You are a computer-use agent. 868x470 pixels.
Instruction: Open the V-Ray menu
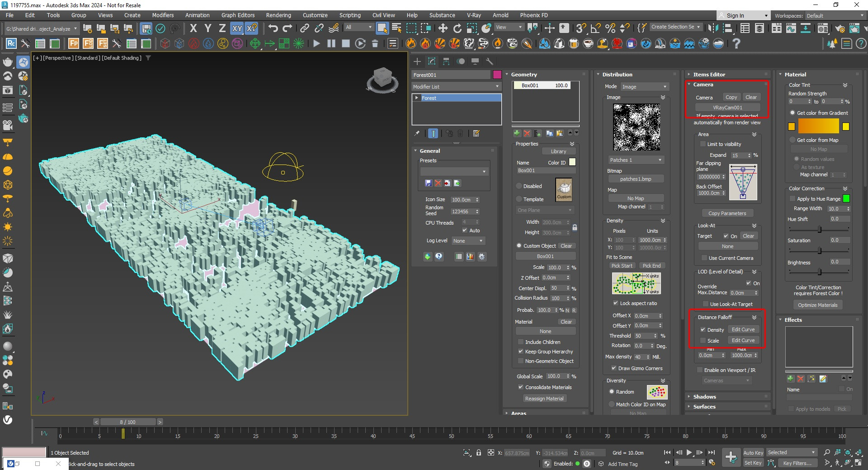pos(474,15)
